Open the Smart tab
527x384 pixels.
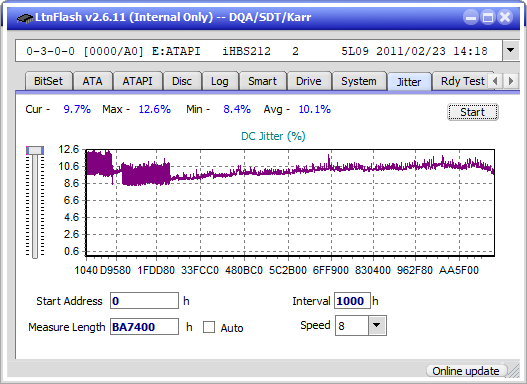coord(262,81)
